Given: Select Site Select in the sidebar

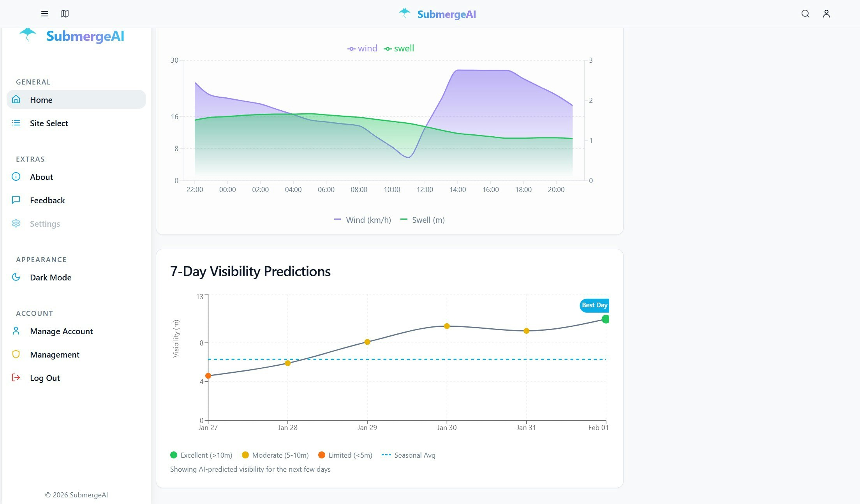Looking at the screenshot, I should point(49,123).
